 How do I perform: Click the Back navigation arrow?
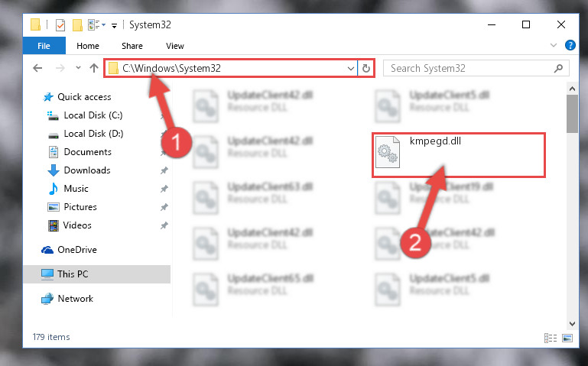tap(37, 68)
